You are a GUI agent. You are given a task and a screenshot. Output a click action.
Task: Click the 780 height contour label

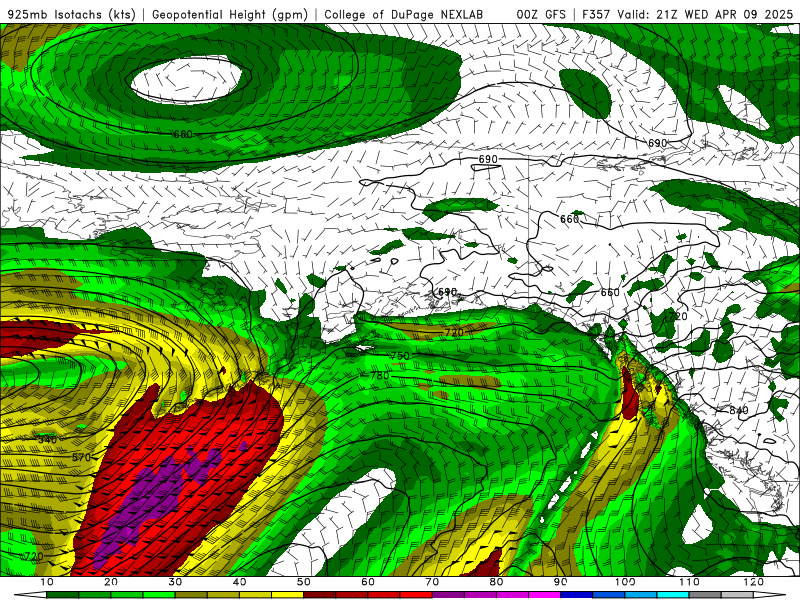pyautogui.click(x=380, y=376)
